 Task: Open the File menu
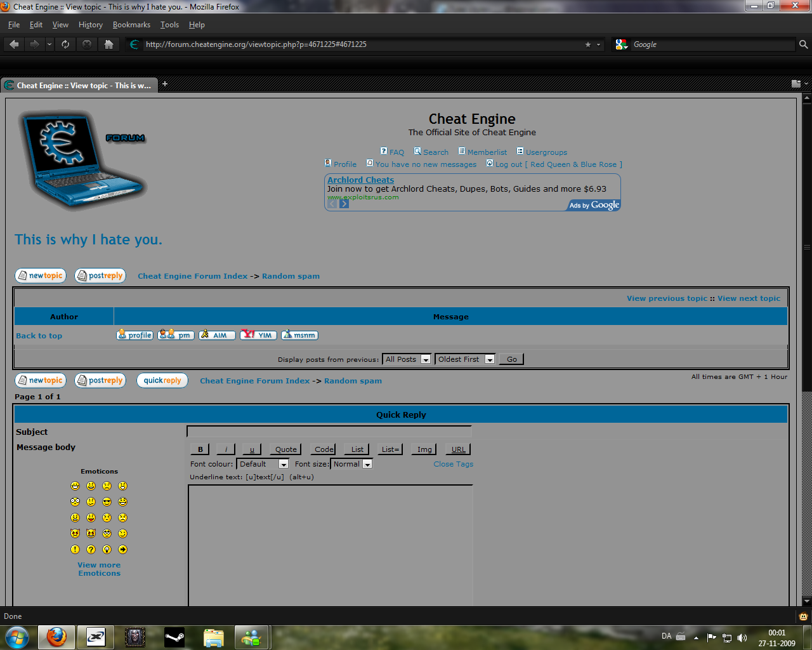14,25
